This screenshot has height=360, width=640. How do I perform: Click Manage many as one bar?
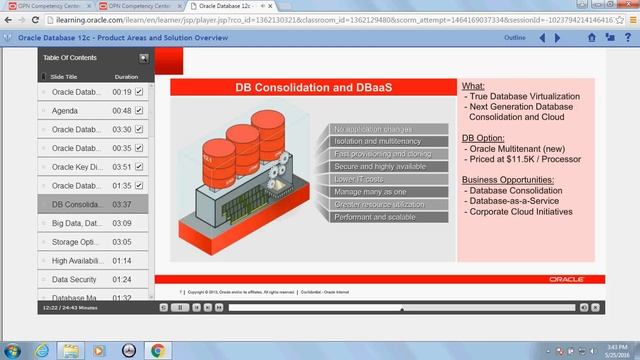(389, 192)
